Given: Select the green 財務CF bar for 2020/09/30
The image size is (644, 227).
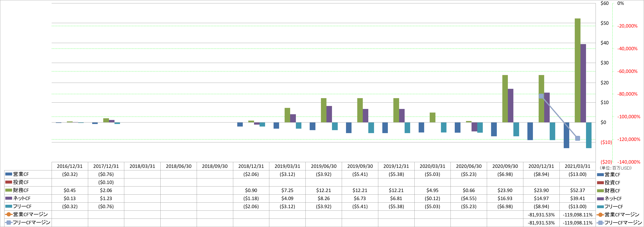Looking at the screenshot, I should pos(505,99).
